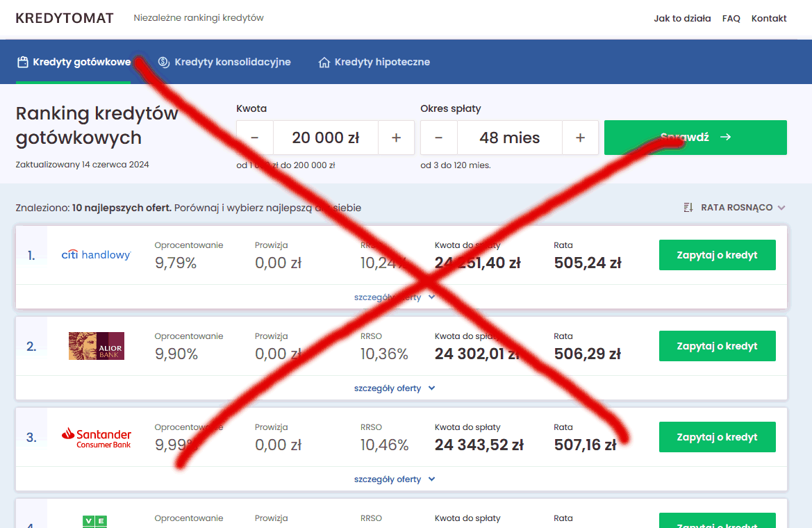Click the Kwota input field showing 20 000 zł
The width and height of the screenshot is (812, 528).
[325, 138]
